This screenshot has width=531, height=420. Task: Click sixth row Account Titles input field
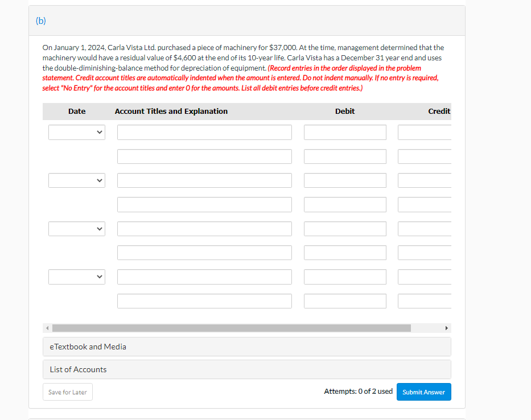point(204,253)
